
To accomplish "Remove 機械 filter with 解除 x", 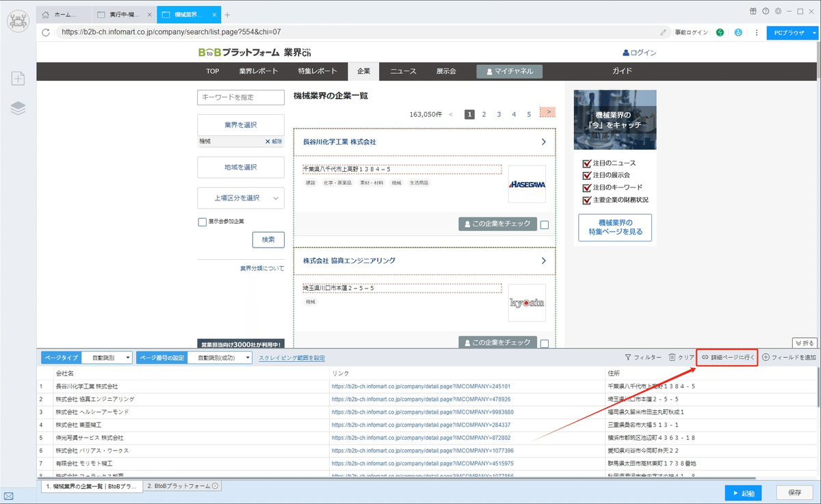I will pyautogui.click(x=274, y=142).
